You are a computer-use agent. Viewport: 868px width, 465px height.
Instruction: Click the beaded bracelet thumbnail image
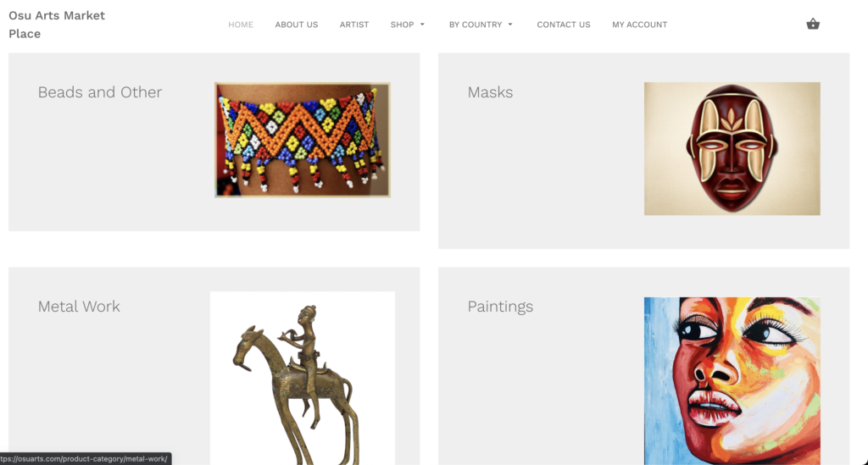click(303, 140)
